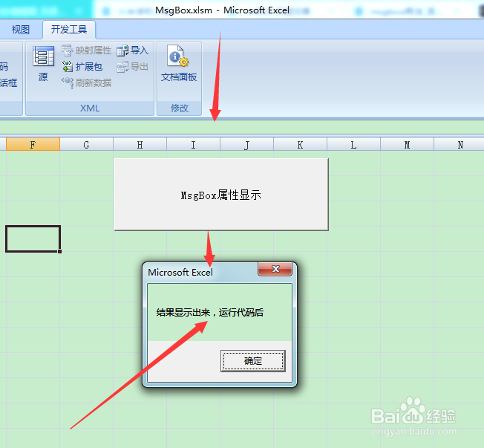Image resolution: width=484 pixels, height=448 pixels.
Task: Select column H header
Action: 140,145
